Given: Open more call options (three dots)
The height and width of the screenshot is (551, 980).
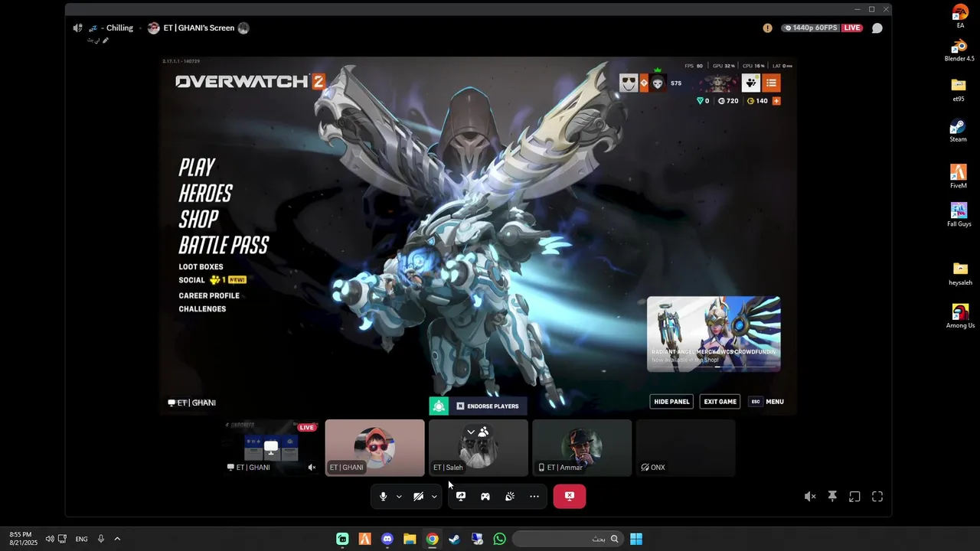Looking at the screenshot, I should coord(534,497).
